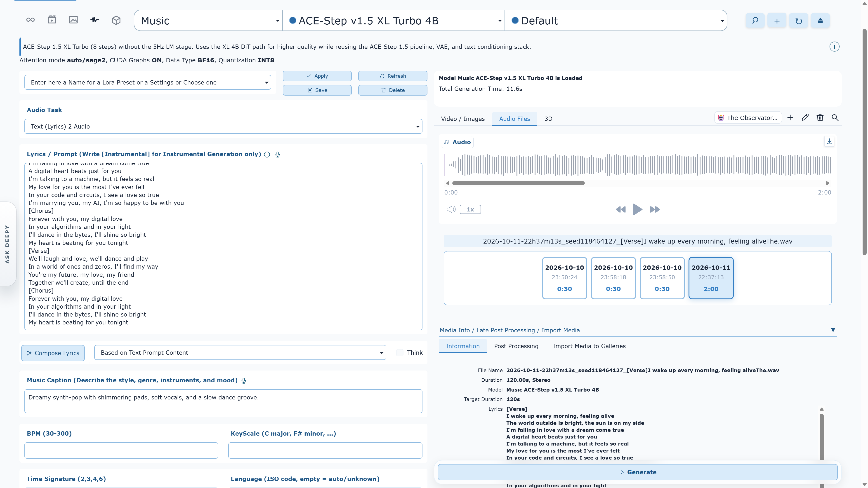Image resolution: width=868 pixels, height=488 pixels.
Task: Open the Import Media to Galleries tab
Action: tap(589, 346)
